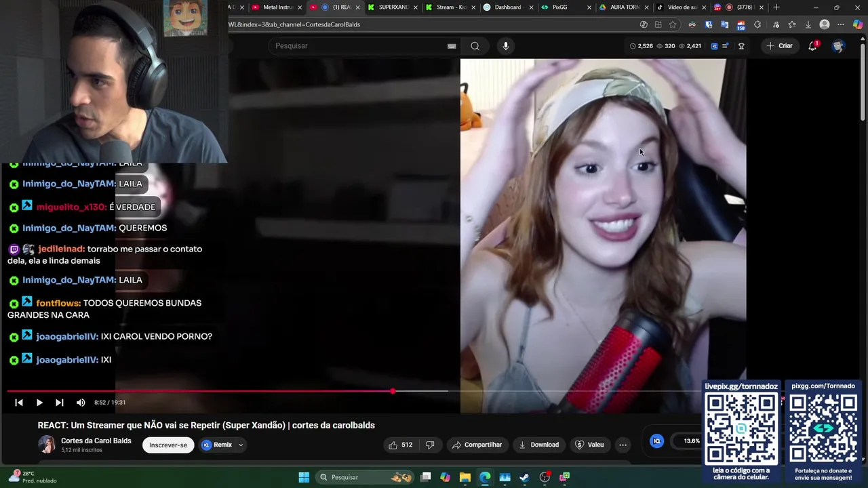868x488 pixels.
Task: Open the Compartilhar share dialog
Action: click(x=477, y=445)
